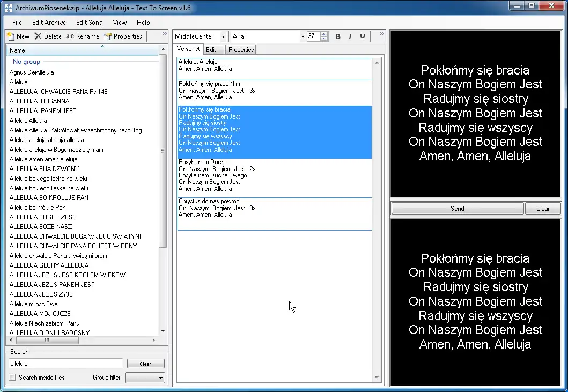568x392 pixels.
Task: Click the song list scroll right arrow
Action: (x=153, y=340)
